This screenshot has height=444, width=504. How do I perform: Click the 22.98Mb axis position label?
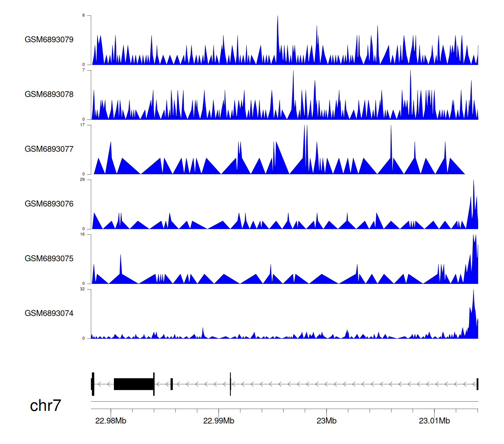pos(111,421)
